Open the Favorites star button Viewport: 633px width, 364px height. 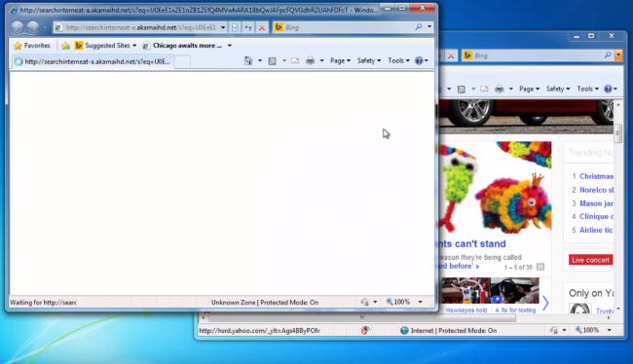coord(32,46)
